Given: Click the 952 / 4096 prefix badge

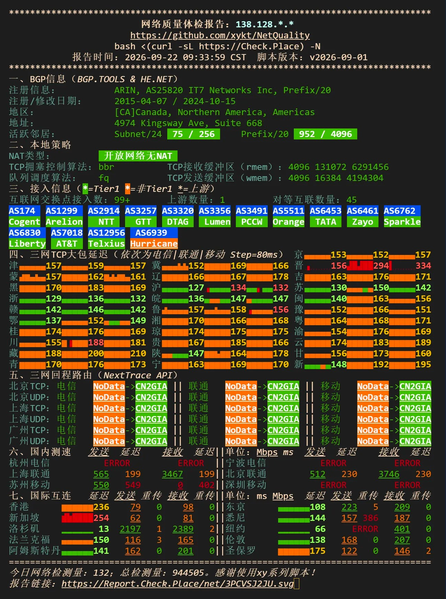Looking at the screenshot, I should (x=326, y=134).
